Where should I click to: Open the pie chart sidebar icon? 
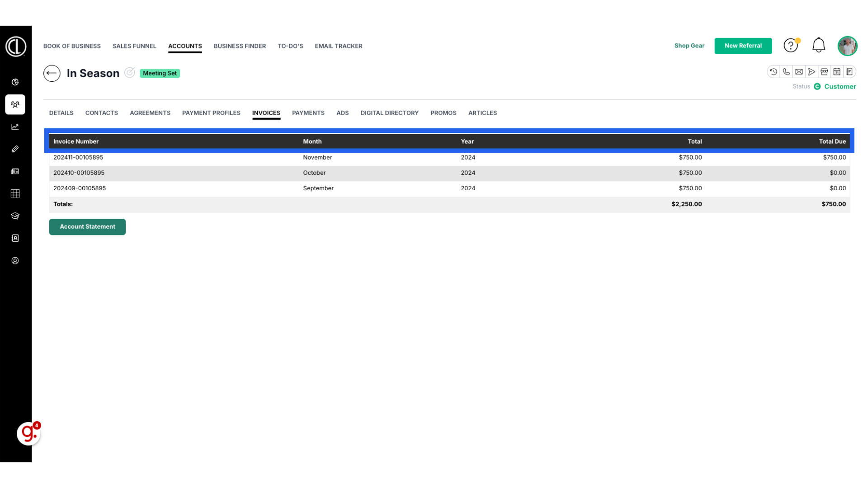tap(15, 82)
